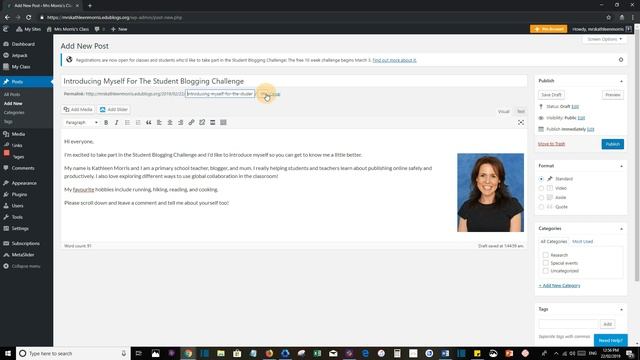Open the Windows Start menu
Screen dimensions: 640x360
8,353
